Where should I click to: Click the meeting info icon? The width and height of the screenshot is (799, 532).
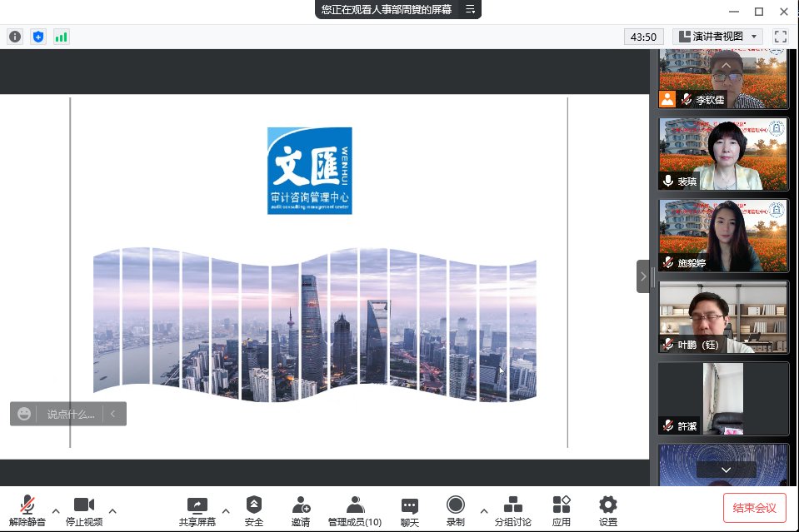tap(15, 37)
